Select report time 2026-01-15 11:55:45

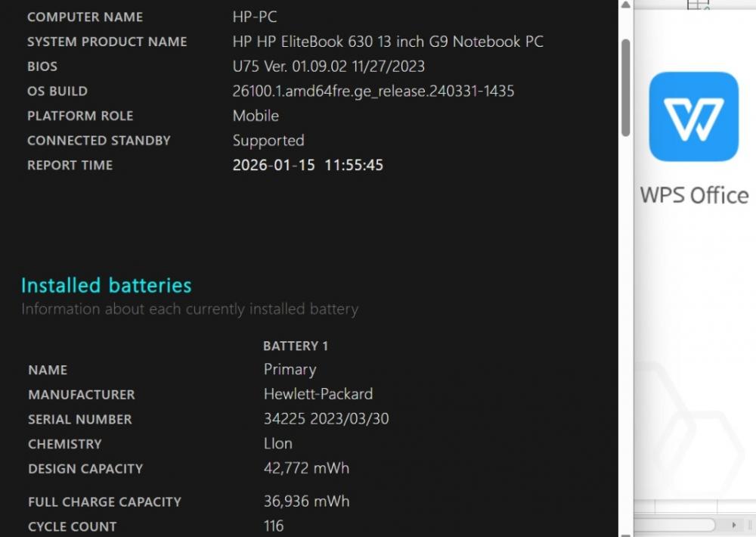(x=308, y=165)
